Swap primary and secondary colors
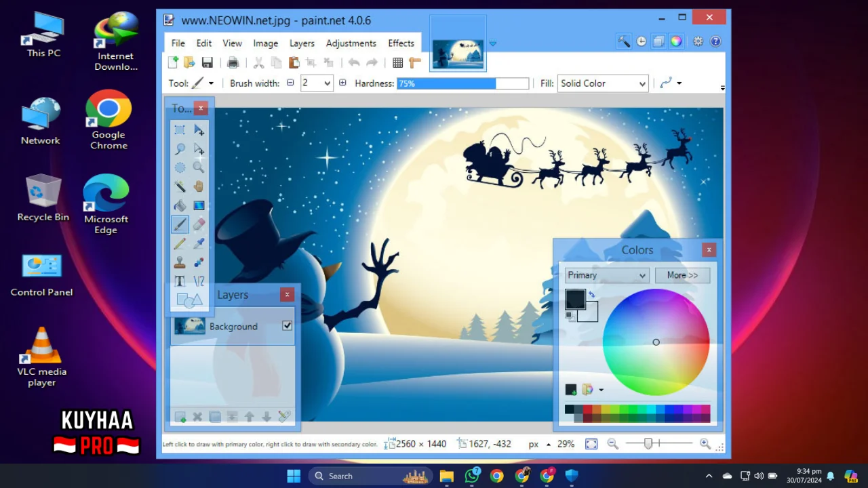 [592, 294]
